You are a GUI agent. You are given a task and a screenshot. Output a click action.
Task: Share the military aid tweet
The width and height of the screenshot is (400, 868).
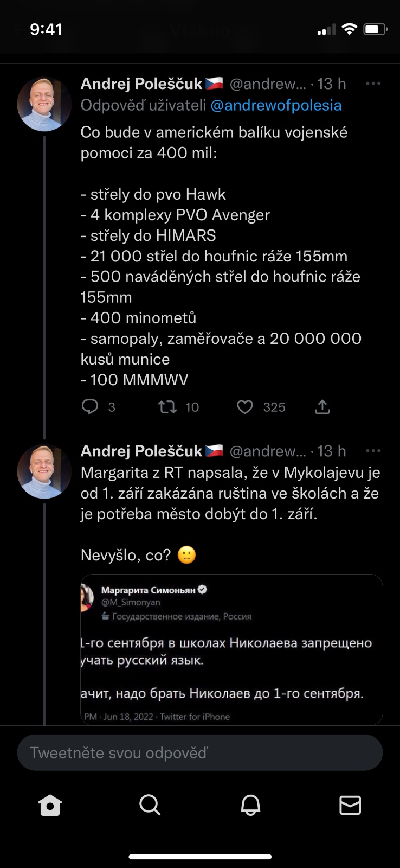point(322,407)
